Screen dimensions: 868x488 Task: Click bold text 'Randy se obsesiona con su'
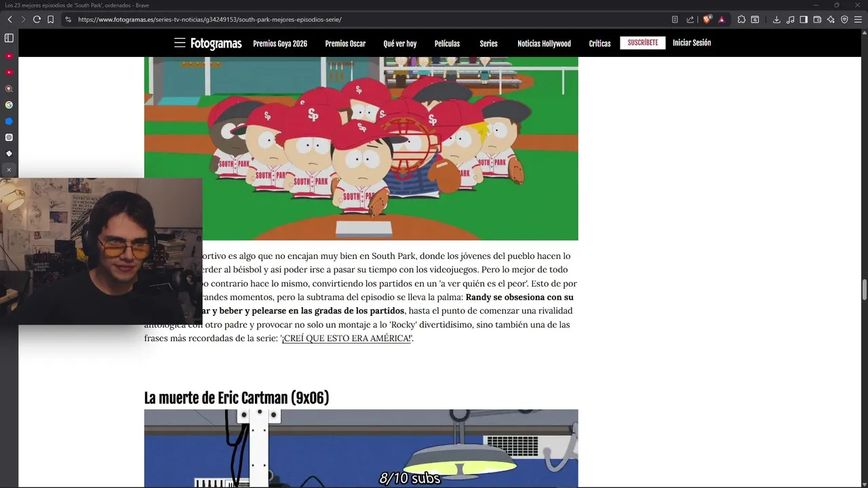[x=519, y=297]
